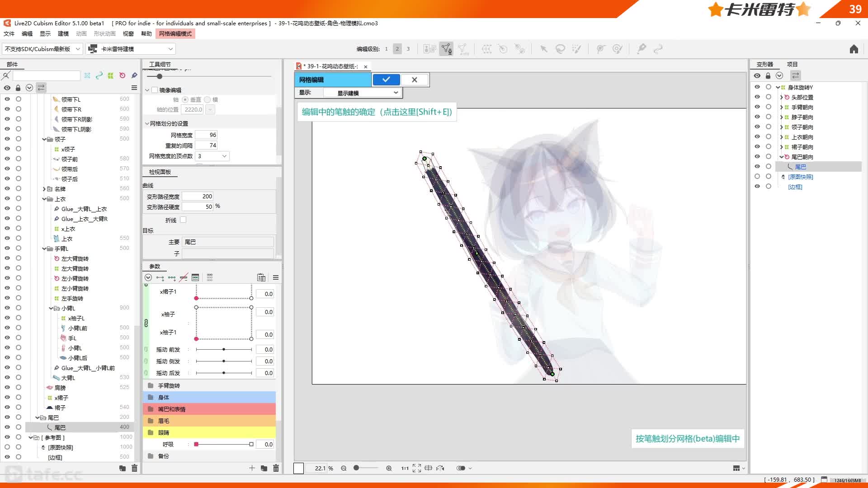The image size is (868, 488).
Task: Open the parameter panel hamburger menu
Action: click(x=276, y=277)
